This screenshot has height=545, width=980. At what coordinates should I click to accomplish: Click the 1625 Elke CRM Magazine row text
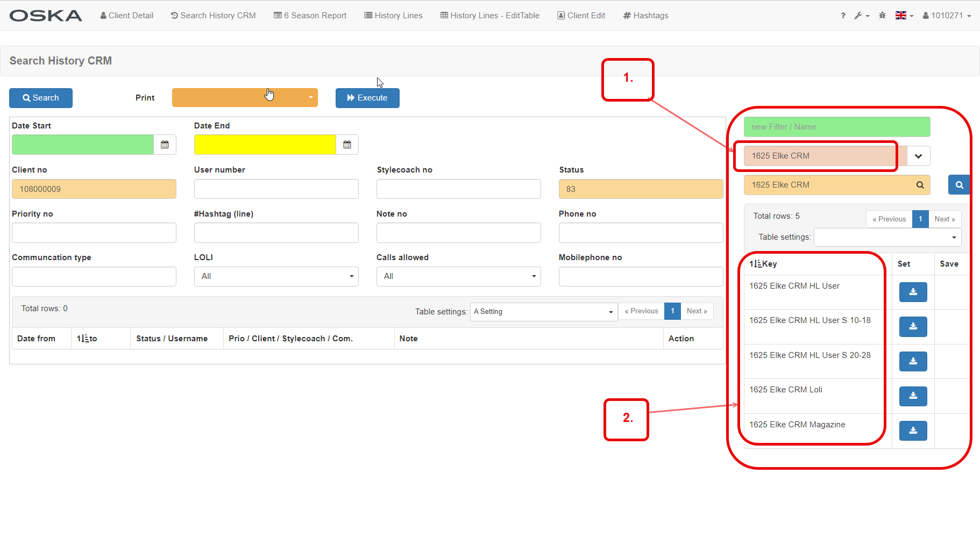(x=797, y=425)
